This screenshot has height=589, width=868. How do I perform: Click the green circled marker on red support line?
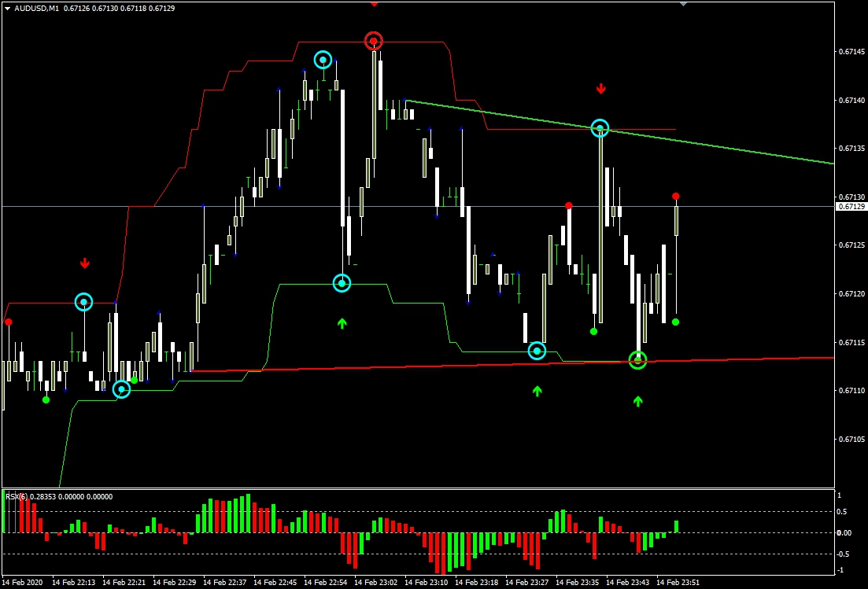[637, 359]
